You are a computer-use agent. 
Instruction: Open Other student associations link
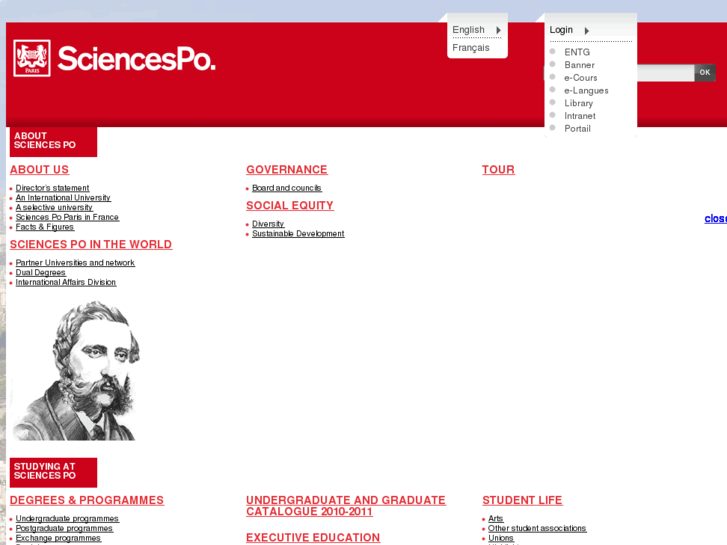pos(537,528)
